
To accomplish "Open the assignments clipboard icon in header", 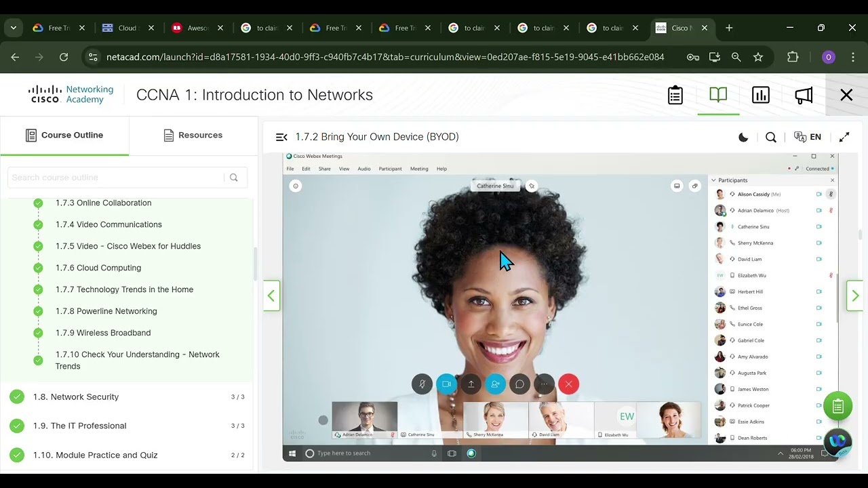I will click(675, 96).
